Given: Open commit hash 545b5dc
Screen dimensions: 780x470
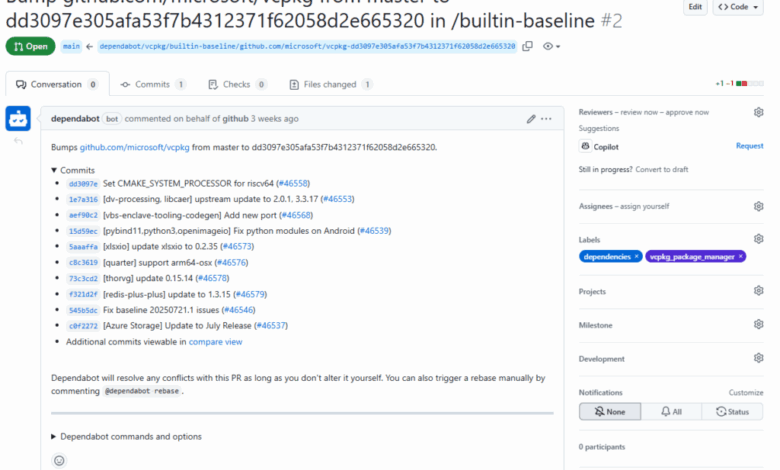Looking at the screenshot, I should (x=83, y=310).
